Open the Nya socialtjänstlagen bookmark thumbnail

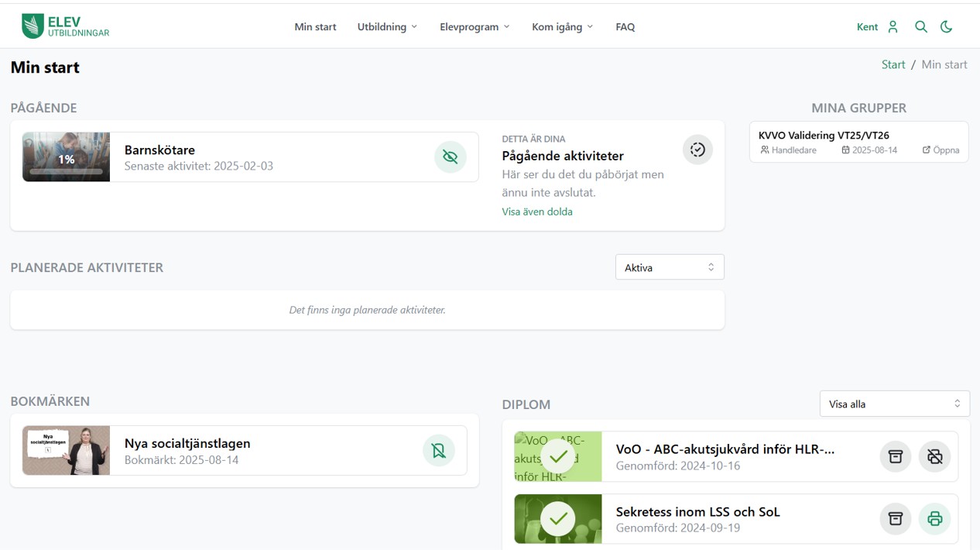point(66,450)
